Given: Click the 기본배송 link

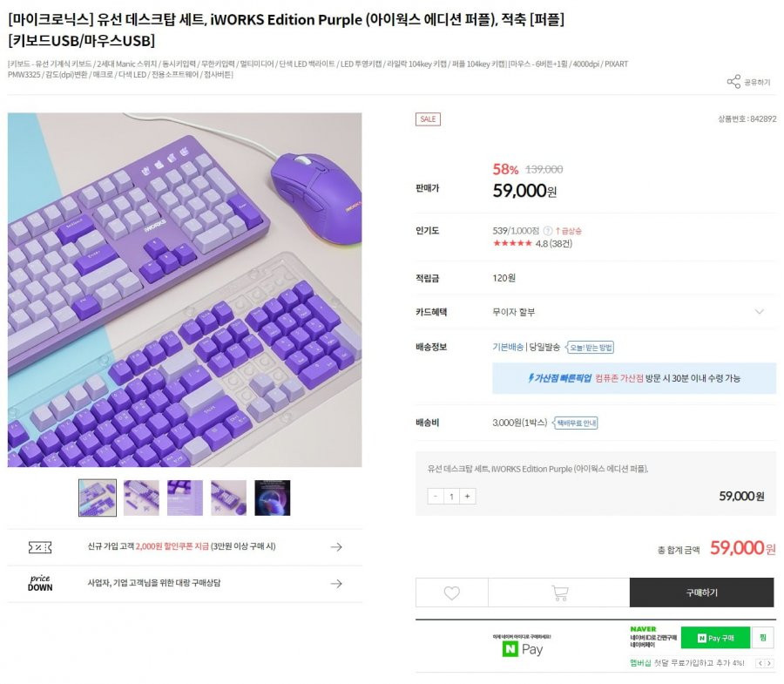Looking at the screenshot, I should [508, 347].
